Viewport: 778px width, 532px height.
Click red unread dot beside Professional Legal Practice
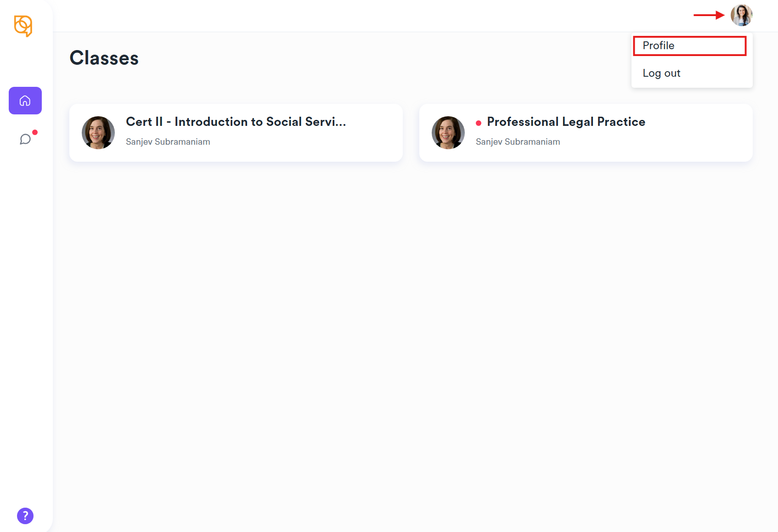click(479, 123)
